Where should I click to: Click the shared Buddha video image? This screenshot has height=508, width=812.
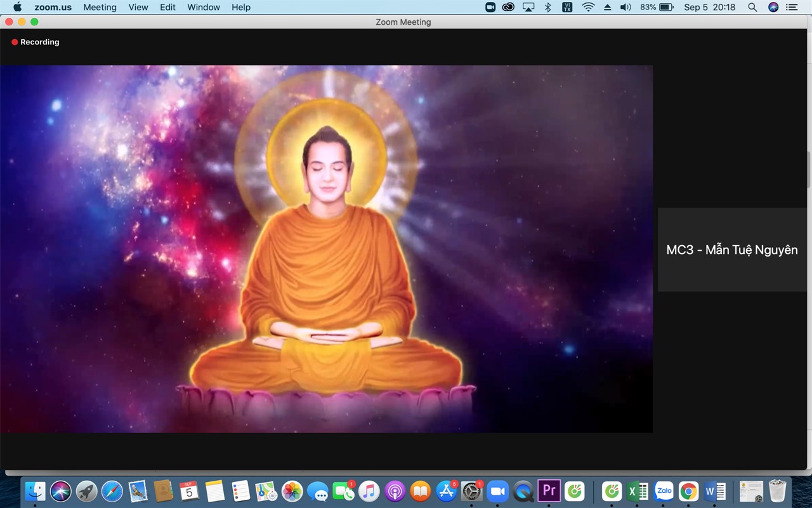[x=326, y=249]
